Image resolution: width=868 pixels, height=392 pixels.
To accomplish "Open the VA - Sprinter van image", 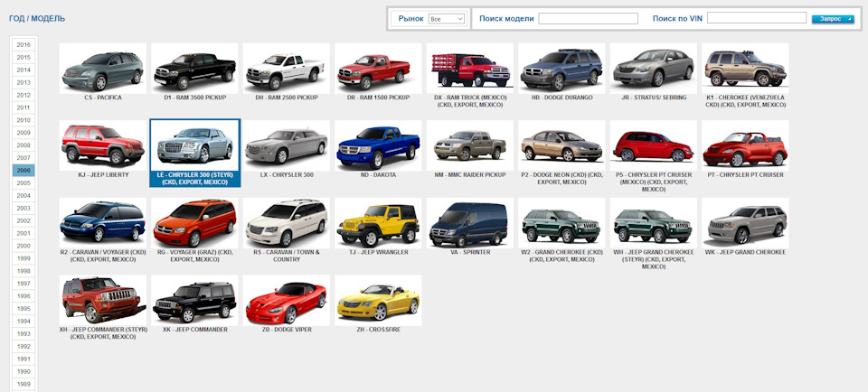I will tap(470, 223).
